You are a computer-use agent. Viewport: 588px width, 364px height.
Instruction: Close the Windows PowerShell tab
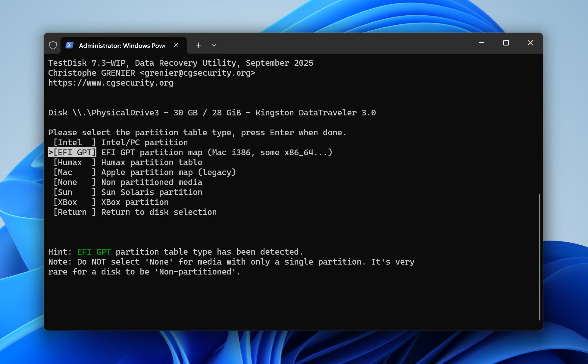point(176,45)
